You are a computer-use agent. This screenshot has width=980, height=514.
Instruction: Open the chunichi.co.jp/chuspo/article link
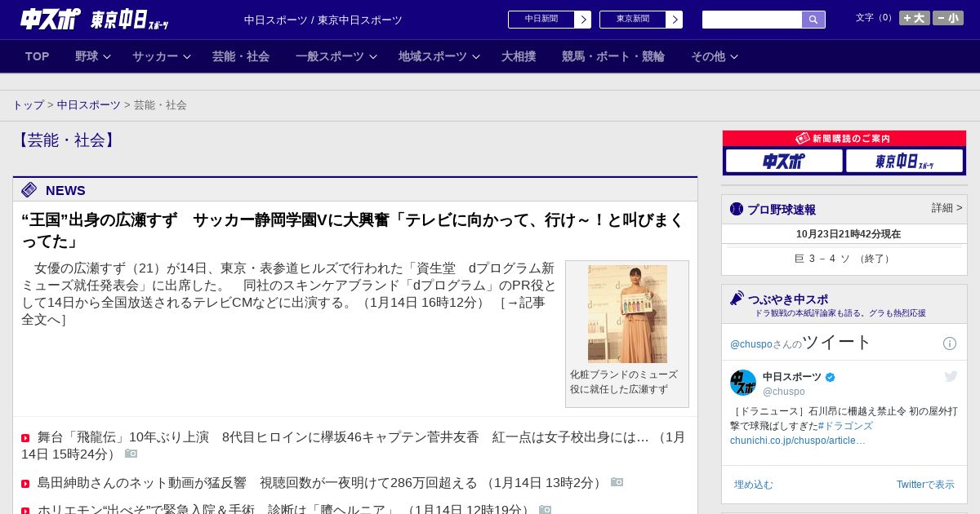coord(798,441)
